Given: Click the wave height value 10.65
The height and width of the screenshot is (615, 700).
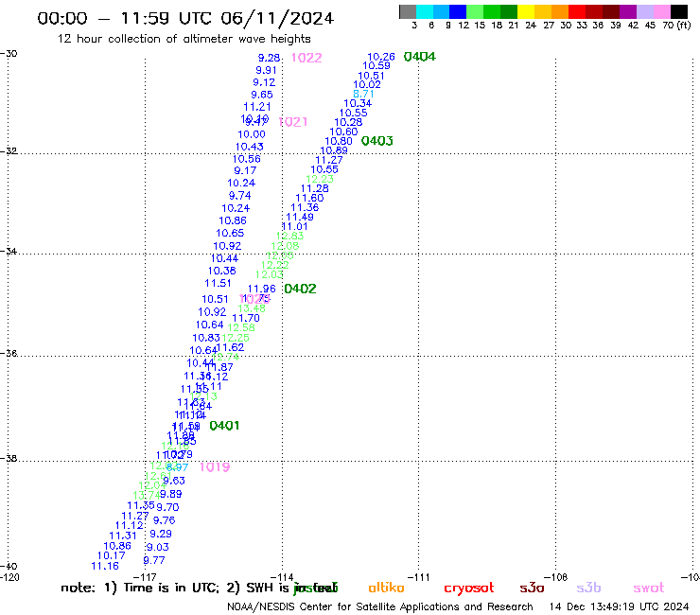Looking at the screenshot, I should (231, 233).
